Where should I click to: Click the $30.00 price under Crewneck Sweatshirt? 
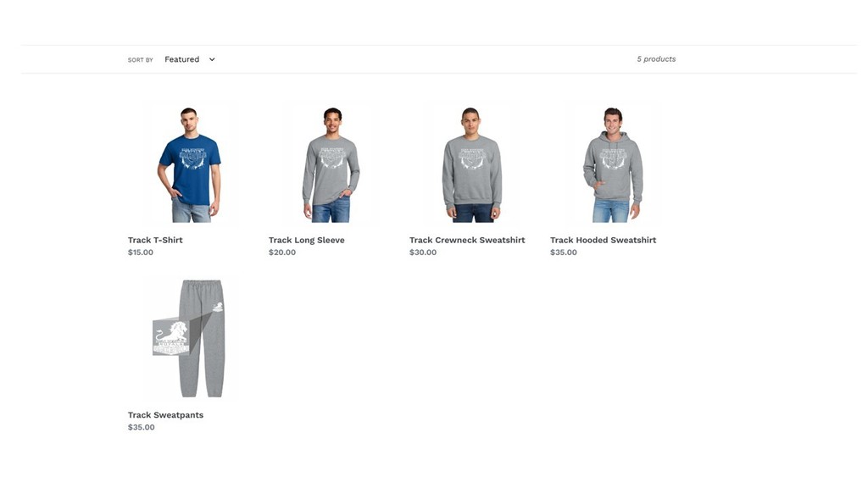(x=423, y=252)
